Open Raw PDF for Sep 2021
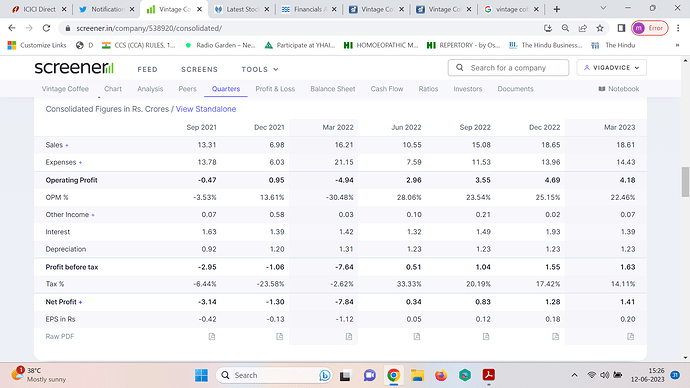The width and height of the screenshot is (690, 388). 212,337
